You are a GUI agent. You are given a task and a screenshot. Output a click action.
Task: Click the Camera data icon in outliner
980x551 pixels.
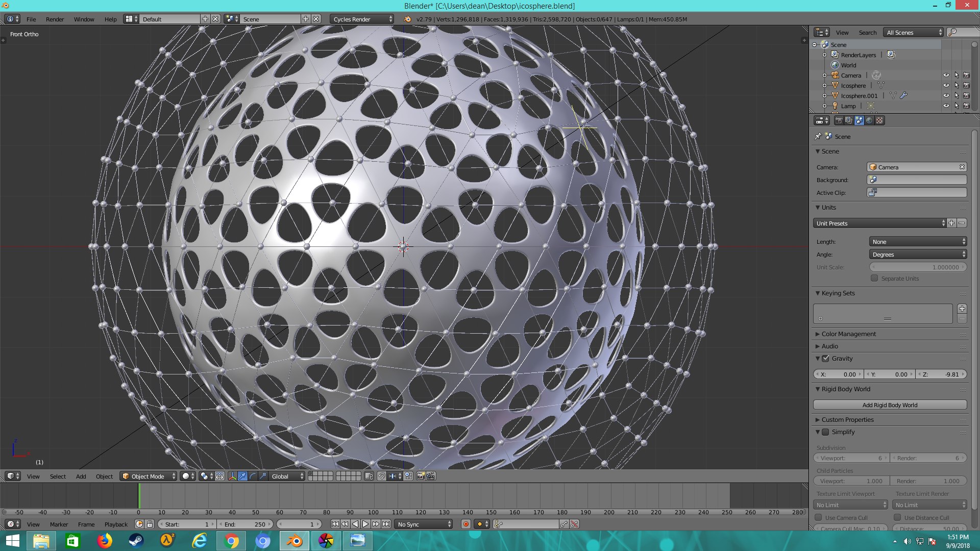click(x=876, y=75)
